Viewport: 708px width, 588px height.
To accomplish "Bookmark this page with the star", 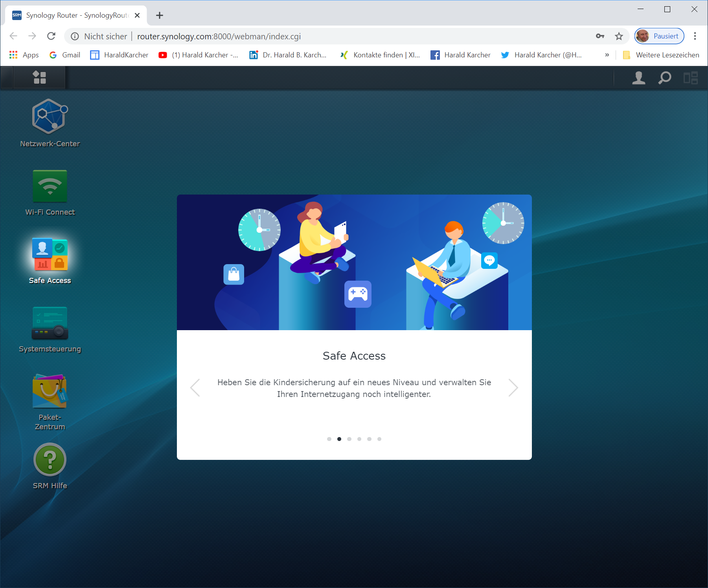I will point(619,36).
